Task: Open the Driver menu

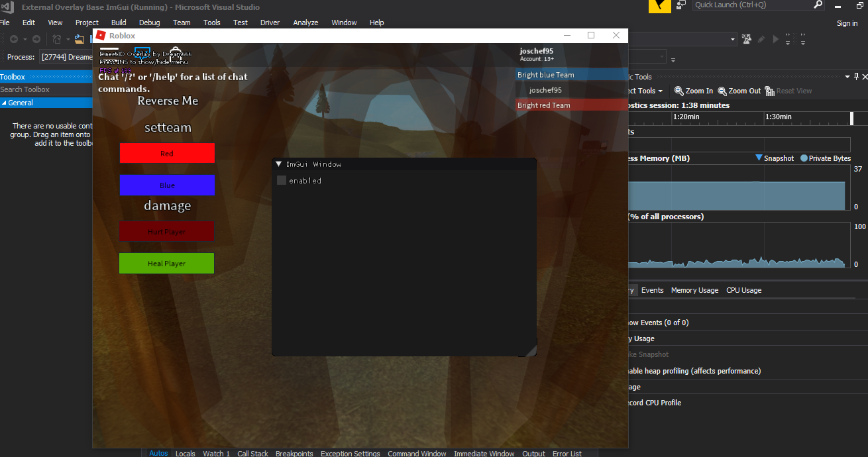Action: pos(270,23)
